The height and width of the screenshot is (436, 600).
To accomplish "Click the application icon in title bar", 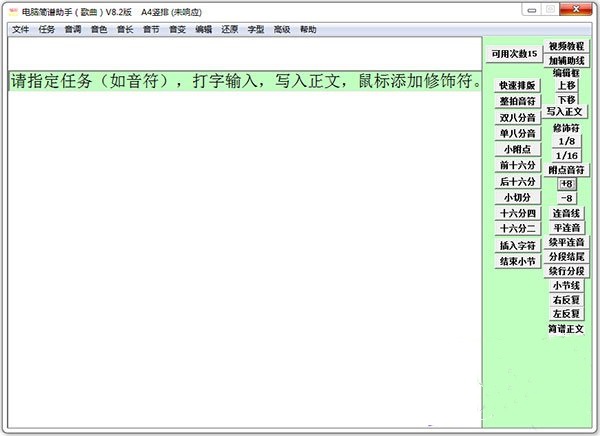I will 13,12.
